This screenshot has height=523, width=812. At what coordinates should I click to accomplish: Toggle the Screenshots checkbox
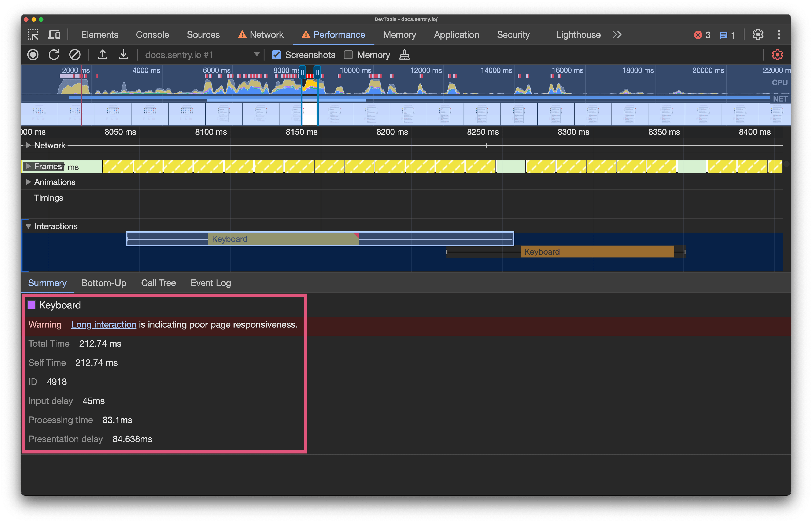(276, 55)
